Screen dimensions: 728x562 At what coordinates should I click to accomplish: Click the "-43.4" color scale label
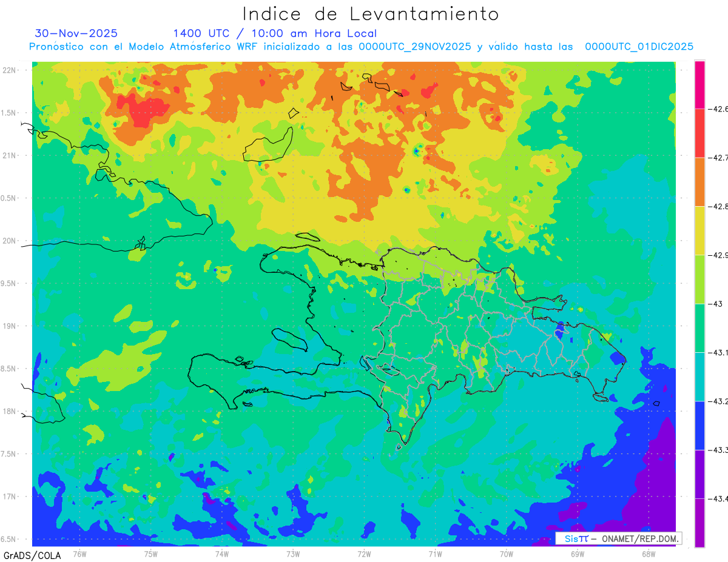tap(718, 498)
